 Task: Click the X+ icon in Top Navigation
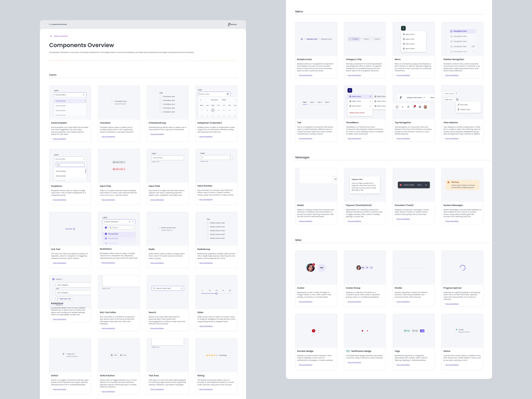pos(397,107)
